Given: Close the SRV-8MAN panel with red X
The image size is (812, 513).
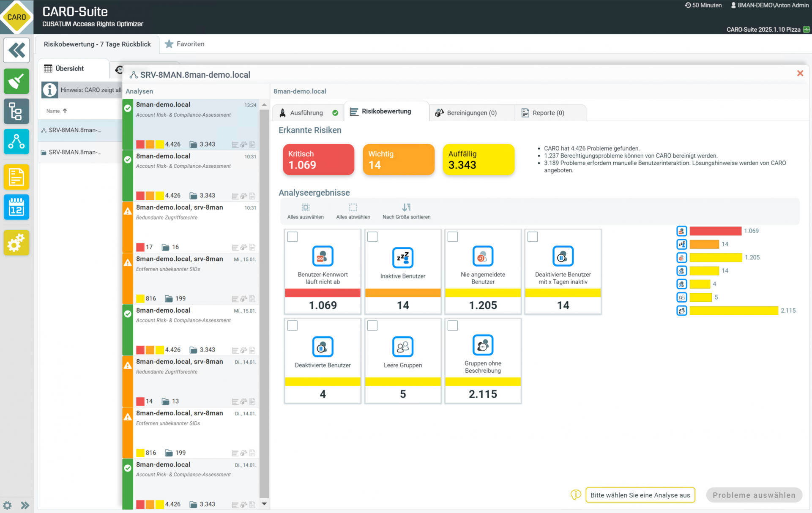Looking at the screenshot, I should (800, 74).
